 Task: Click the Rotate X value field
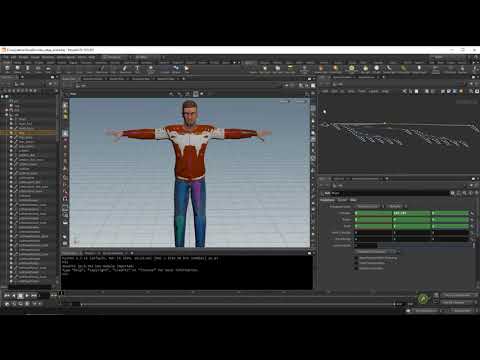click(x=373, y=219)
